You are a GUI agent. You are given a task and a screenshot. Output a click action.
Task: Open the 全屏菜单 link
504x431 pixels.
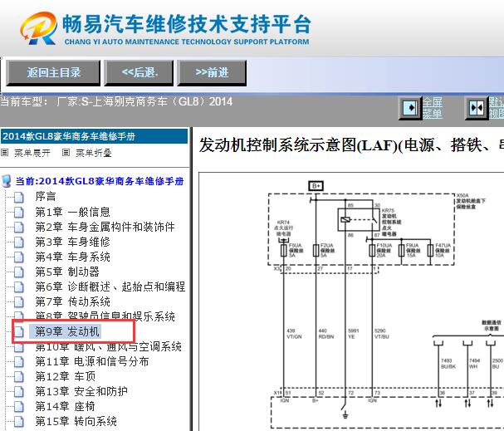(433, 108)
